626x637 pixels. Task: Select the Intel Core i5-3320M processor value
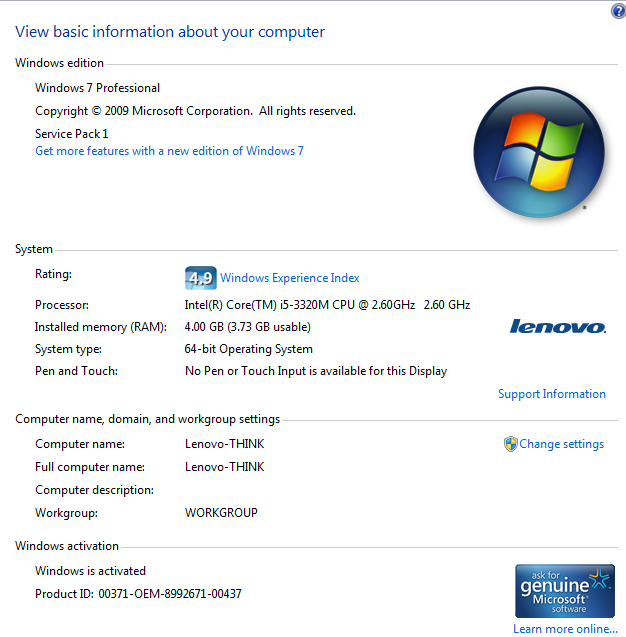coord(327,305)
